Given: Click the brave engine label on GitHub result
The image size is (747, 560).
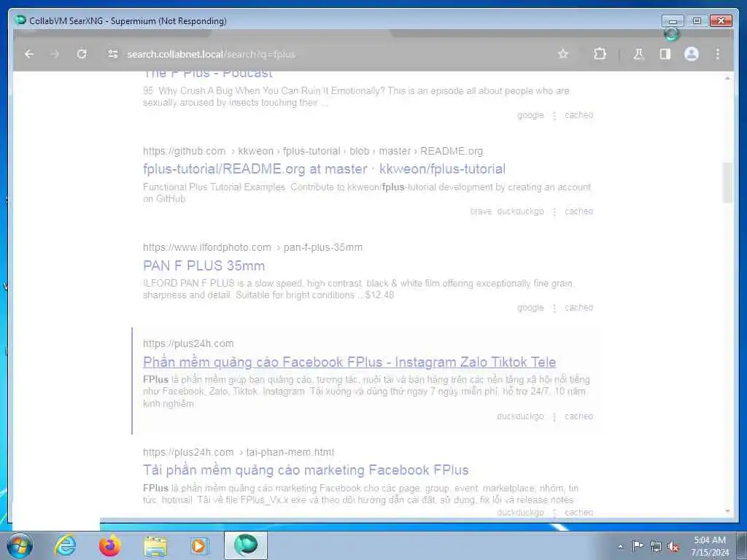Looking at the screenshot, I should coord(481,211).
